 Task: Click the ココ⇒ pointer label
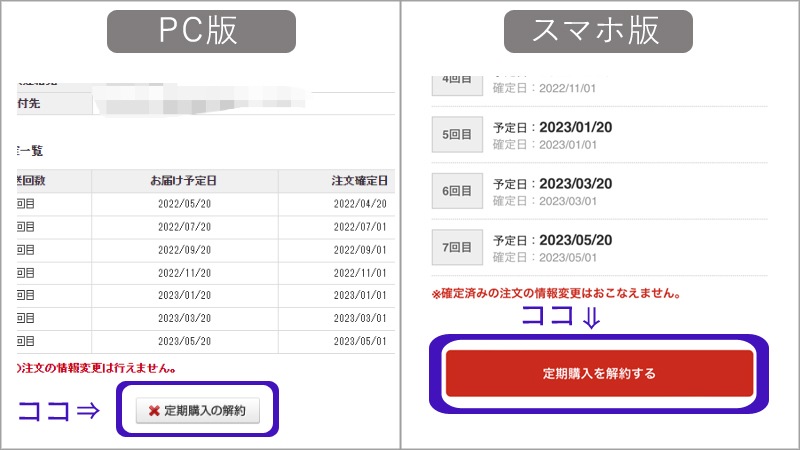[60, 410]
